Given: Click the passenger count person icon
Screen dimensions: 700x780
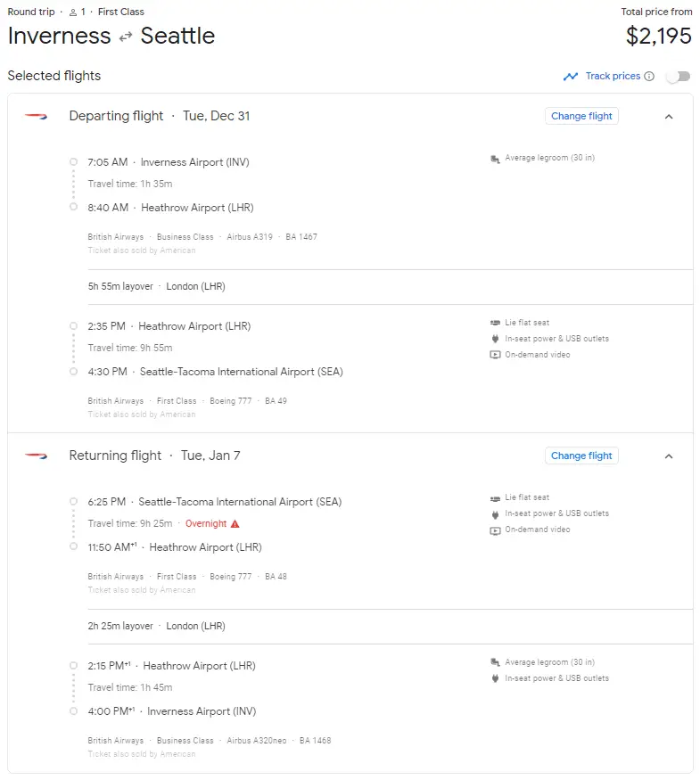Looking at the screenshot, I should [73, 12].
